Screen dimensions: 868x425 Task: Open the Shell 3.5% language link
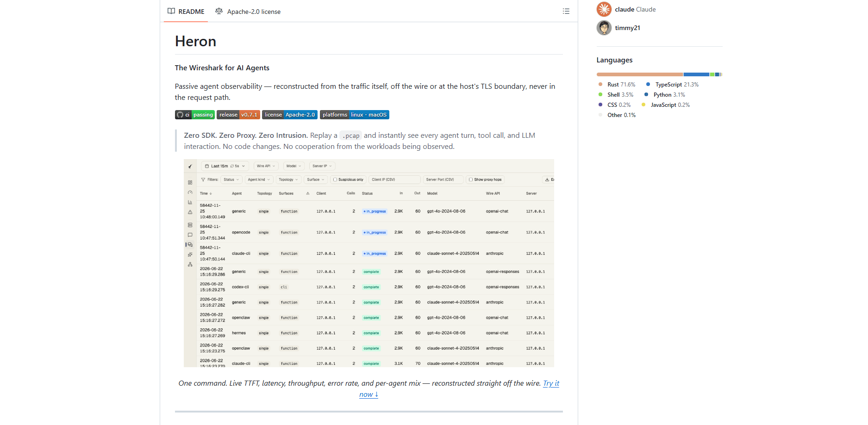(616, 95)
